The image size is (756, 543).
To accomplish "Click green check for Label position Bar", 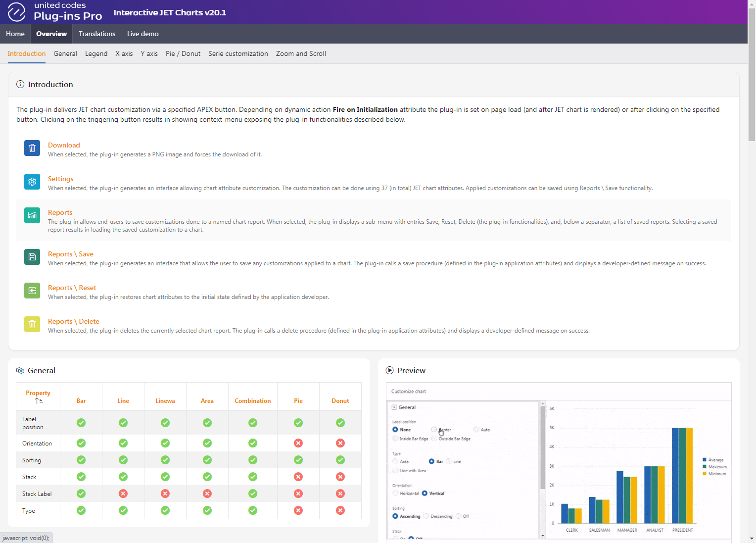I will point(81,423).
